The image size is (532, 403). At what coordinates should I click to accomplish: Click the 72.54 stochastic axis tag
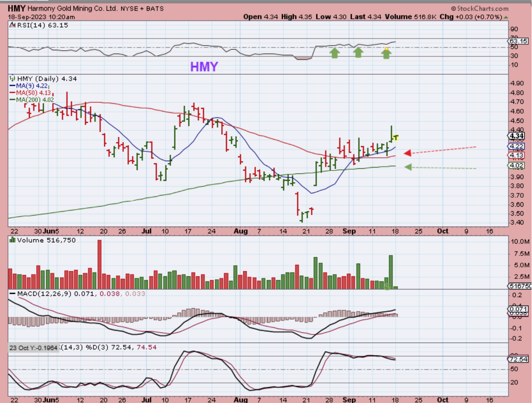pyautogui.click(x=518, y=359)
